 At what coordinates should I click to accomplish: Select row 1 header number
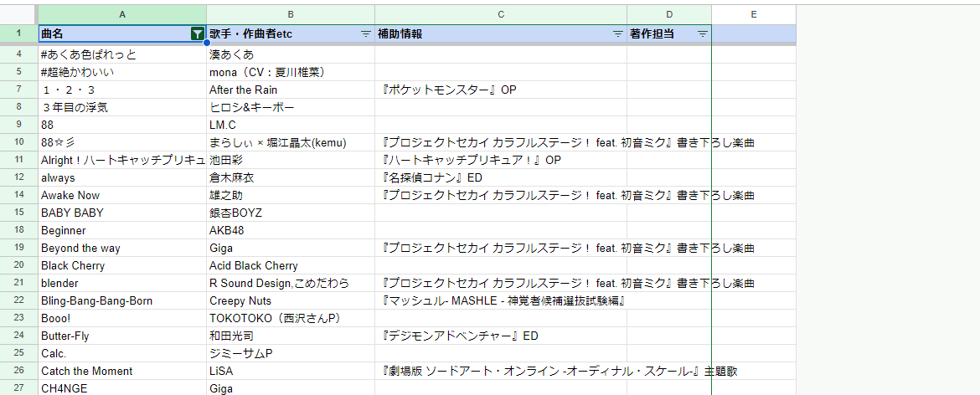tap(18, 33)
